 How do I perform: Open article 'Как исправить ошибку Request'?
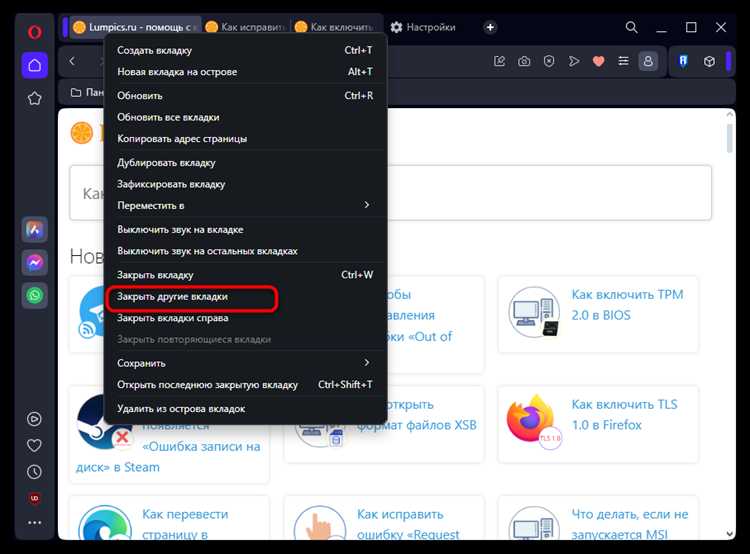tap(408, 524)
